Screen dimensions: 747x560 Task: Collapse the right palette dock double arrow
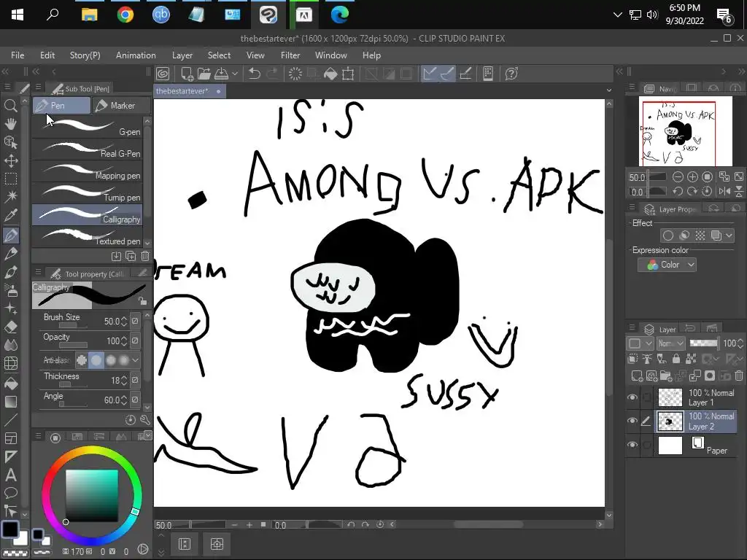point(741,71)
